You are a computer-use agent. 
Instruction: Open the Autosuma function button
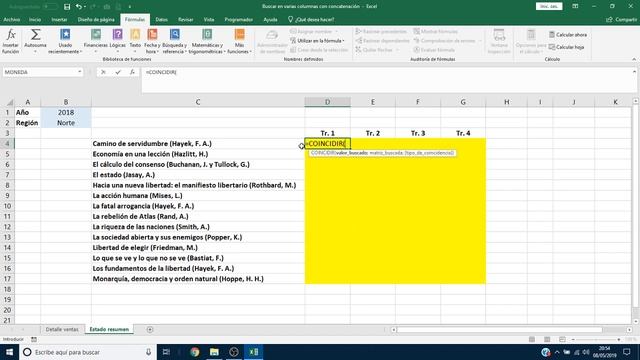35,41
